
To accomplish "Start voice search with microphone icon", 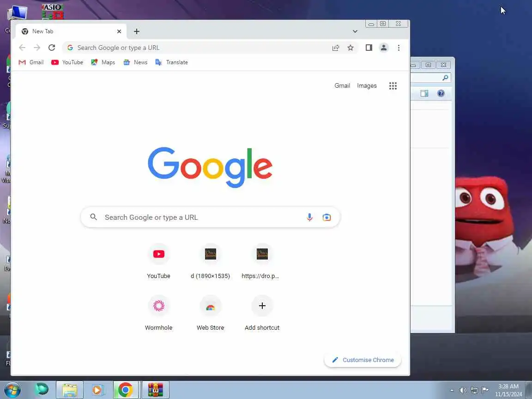I will [x=309, y=217].
